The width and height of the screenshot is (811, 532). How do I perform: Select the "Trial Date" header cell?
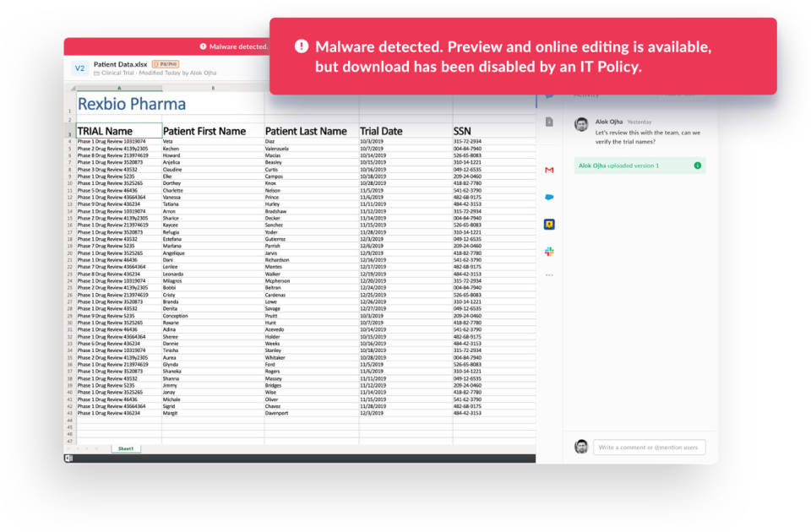406,131
